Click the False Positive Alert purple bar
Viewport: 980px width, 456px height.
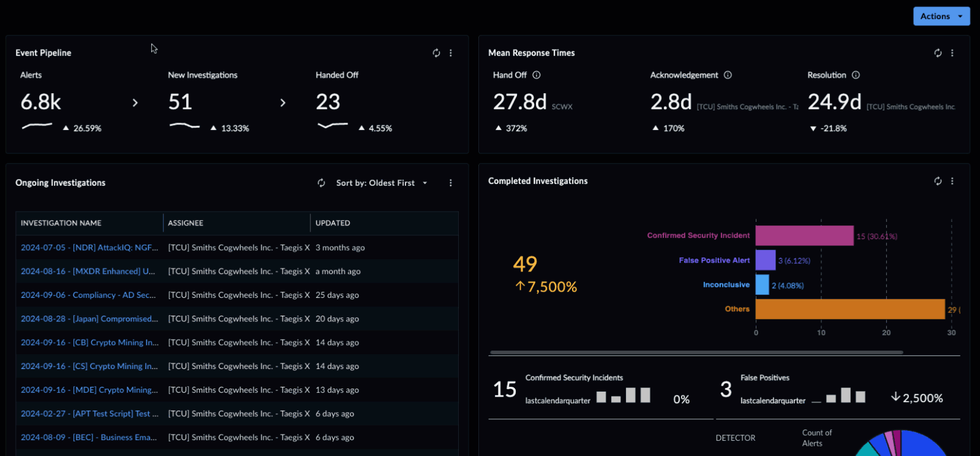766,260
